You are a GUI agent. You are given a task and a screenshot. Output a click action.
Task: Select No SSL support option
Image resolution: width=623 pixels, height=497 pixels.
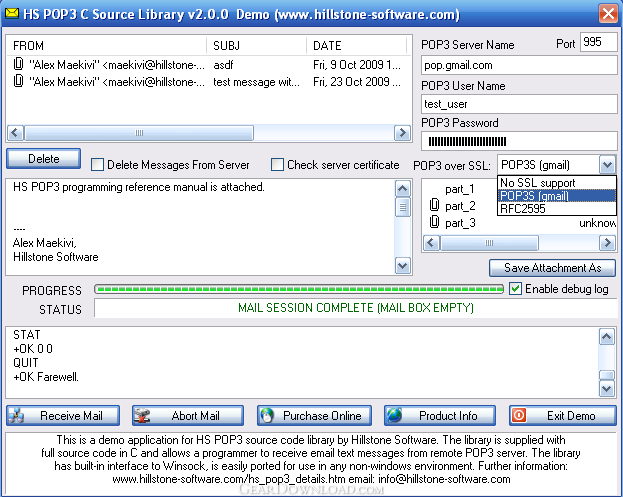click(x=538, y=183)
